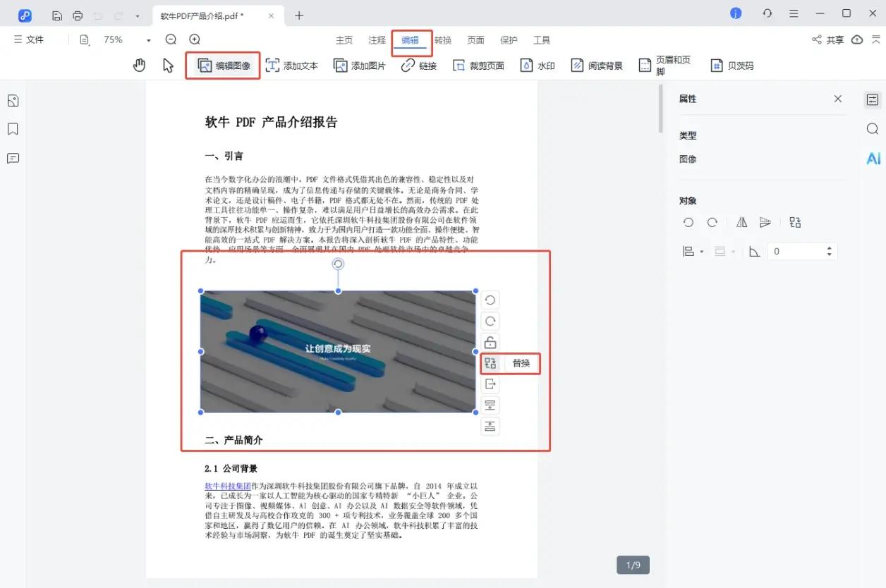
Task: Select the embedded banner image
Action: coord(338,352)
